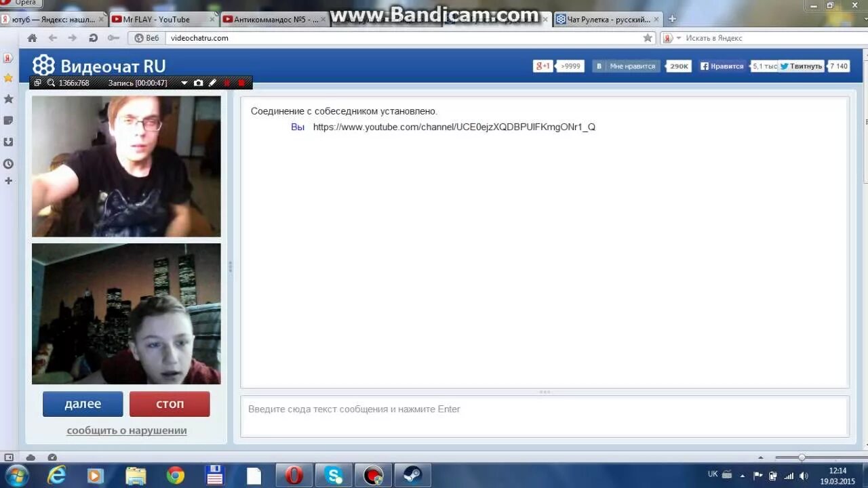868x488 pixels.
Task: Click the browser Home icon
Action: point(32,38)
